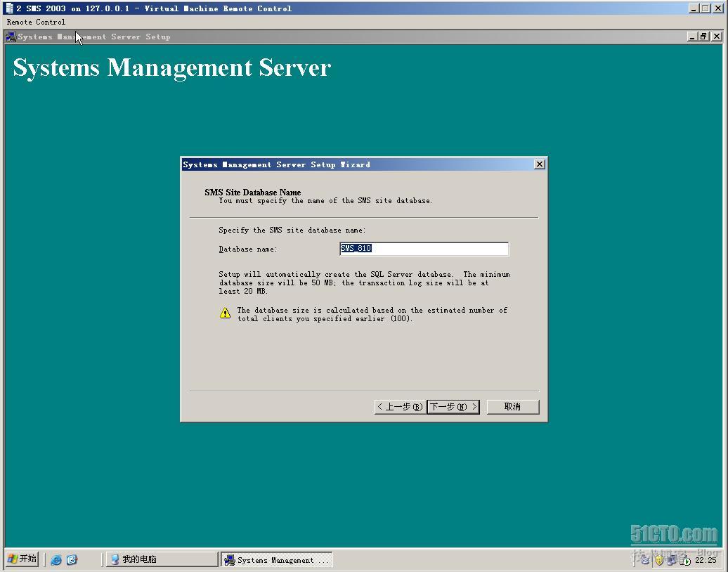Minimize the inner Setup window
Image resolution: width=728 pixels, height=572 pixels.
[692, 37]
